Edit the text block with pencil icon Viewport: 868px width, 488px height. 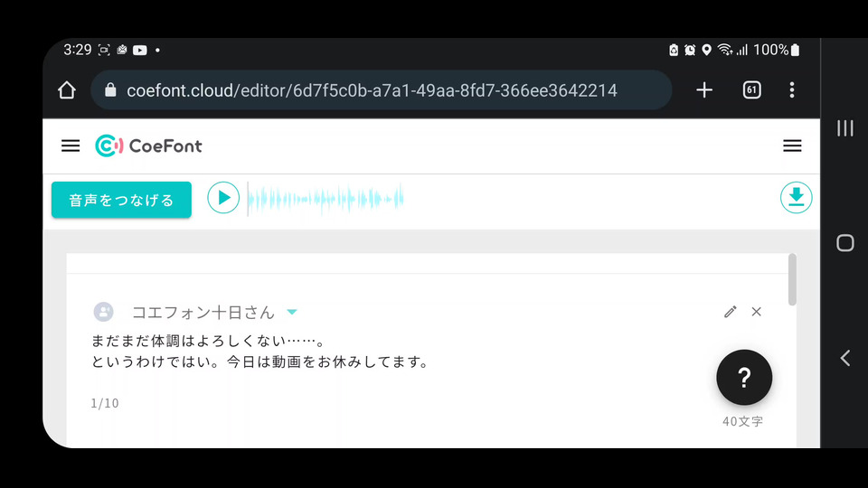[x=731, y=312]
